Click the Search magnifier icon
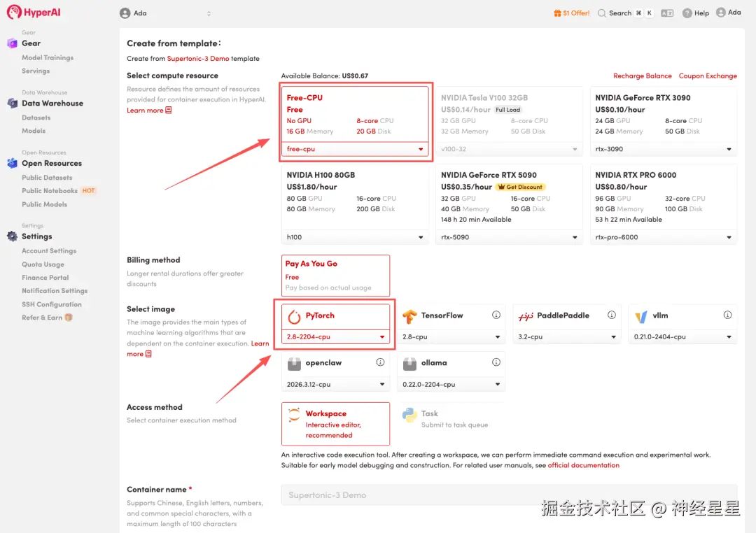756x533 pixels. point(601,13)
